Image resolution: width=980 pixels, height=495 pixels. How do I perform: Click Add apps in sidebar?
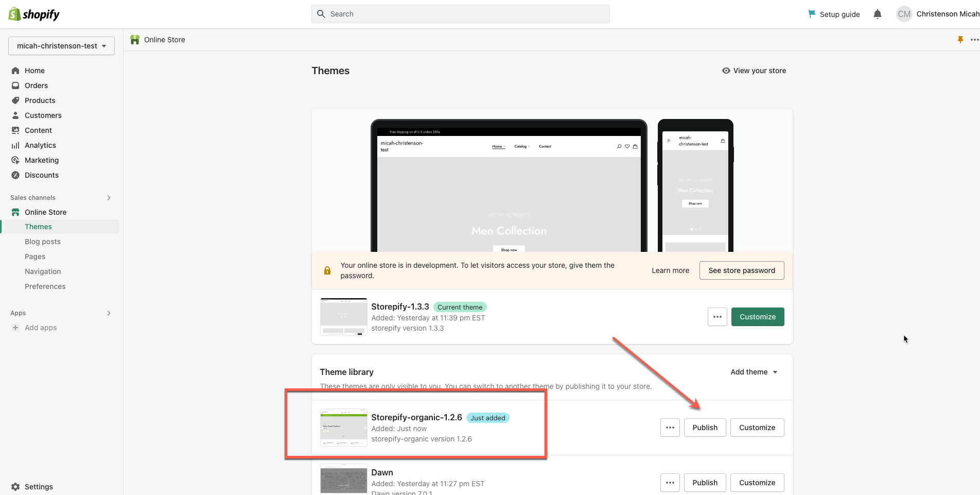pos(41,328)
